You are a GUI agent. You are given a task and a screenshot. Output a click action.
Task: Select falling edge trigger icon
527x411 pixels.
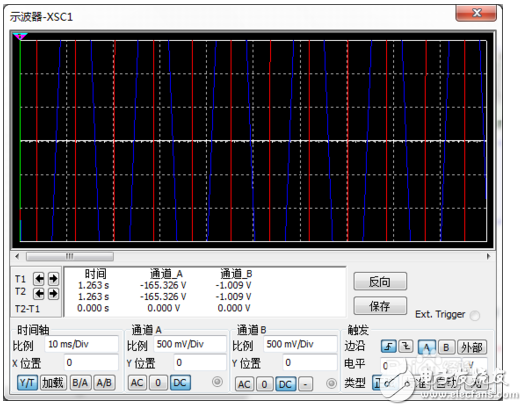tap(406, 346)
